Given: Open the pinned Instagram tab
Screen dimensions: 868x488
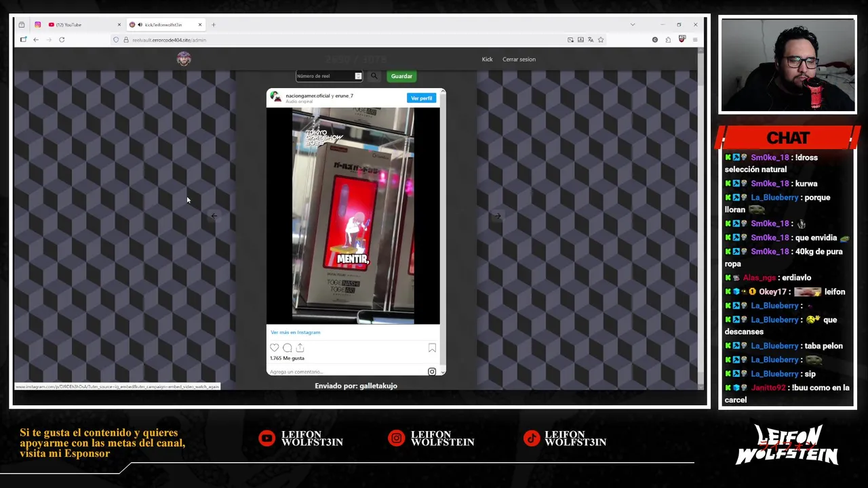Looking at the screenshot, I should click(x=38, y=25).
